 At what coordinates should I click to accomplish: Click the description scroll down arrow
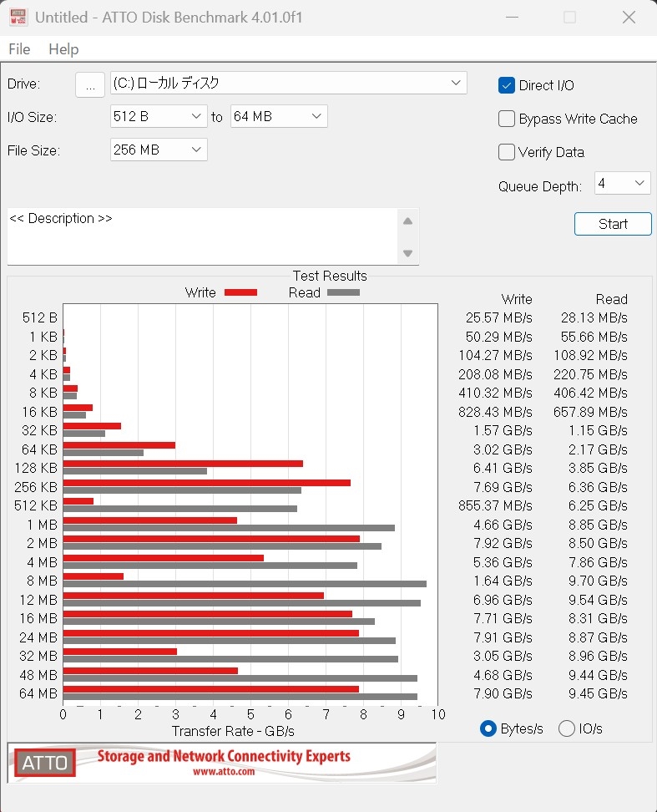[x=407, y=253]
